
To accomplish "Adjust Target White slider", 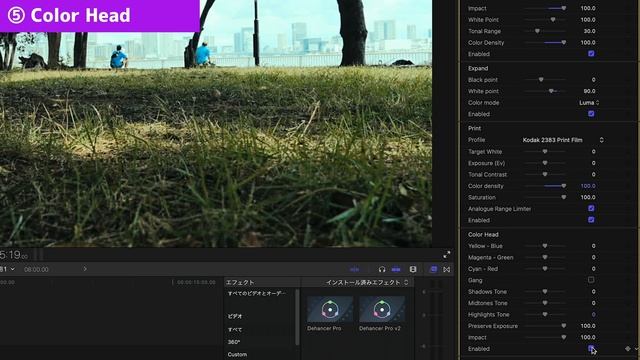I will 545,151.
